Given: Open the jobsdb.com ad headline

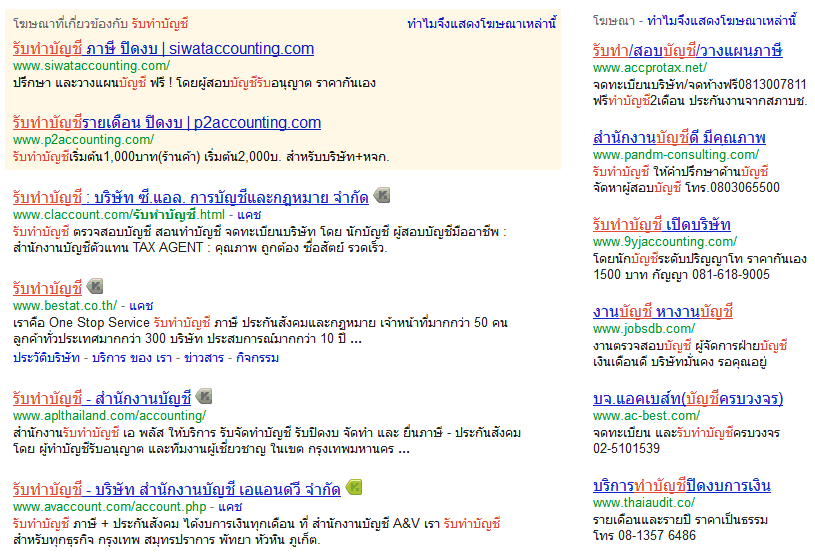Looking at the screenshot, I should [x=663, y=311].
